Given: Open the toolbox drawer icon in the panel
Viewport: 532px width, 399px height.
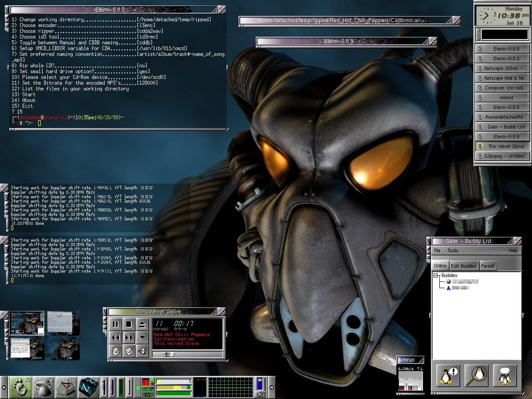Looking at the screenshot, I should click(x=66, y=387).
